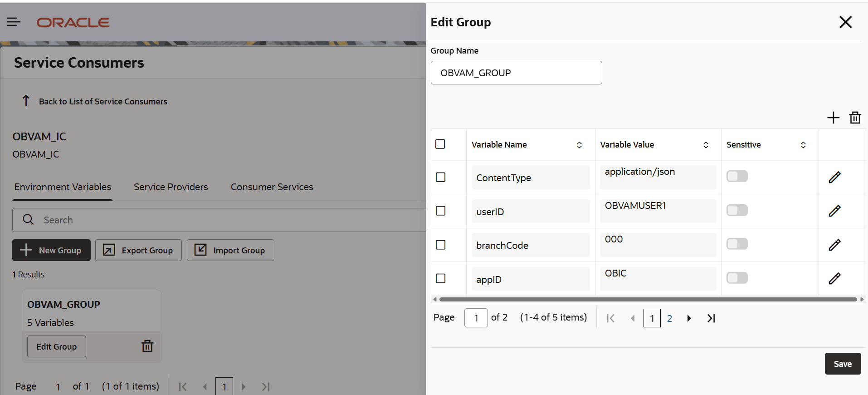Save the edited group

pos(843,364)
